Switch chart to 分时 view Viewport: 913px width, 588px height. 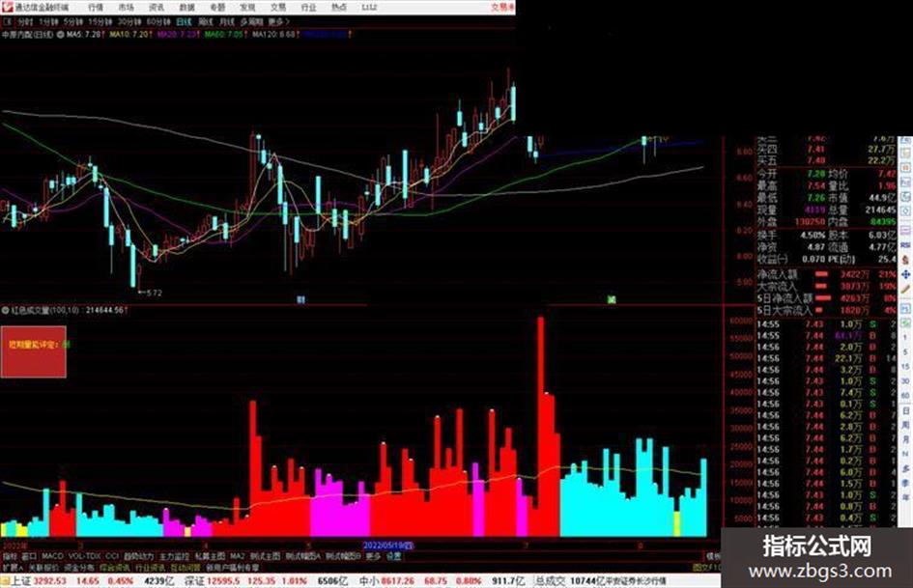25,21
